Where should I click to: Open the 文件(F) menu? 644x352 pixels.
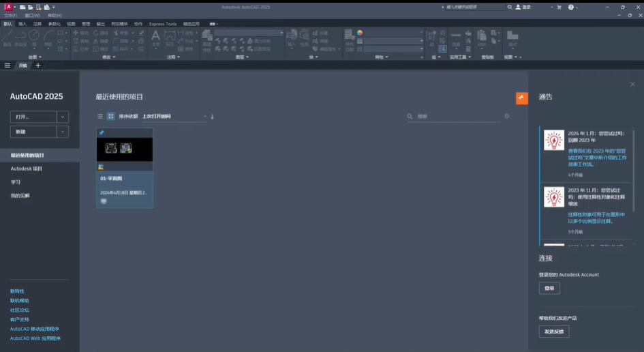(x=10, y=16)
